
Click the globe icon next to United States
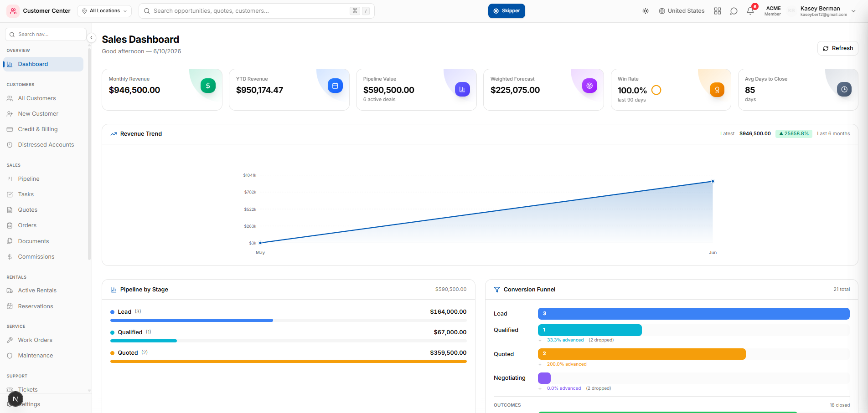tap(662, 11)
